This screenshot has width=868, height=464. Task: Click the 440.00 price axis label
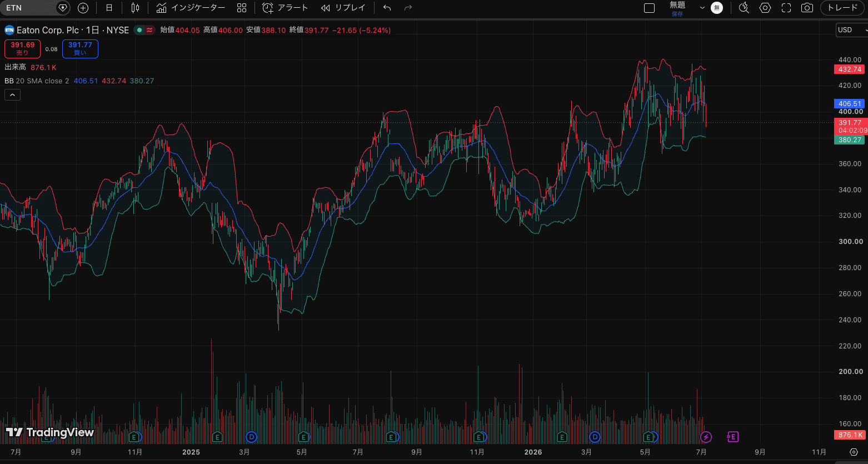click(x=850, y=59)
